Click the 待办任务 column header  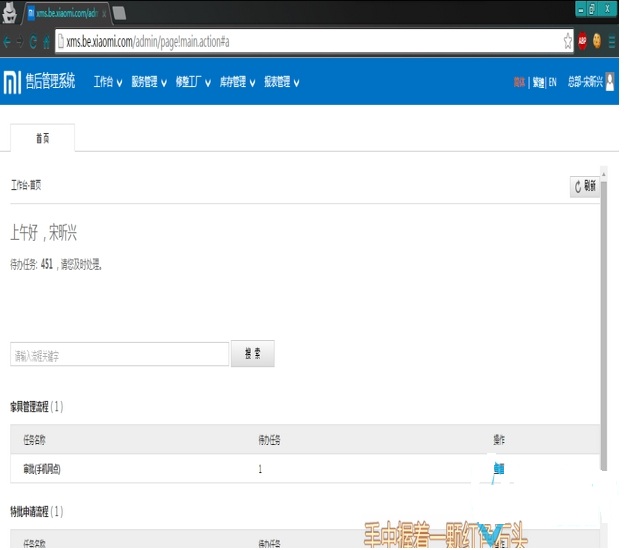pyautogui.click(x=269, y=440)
